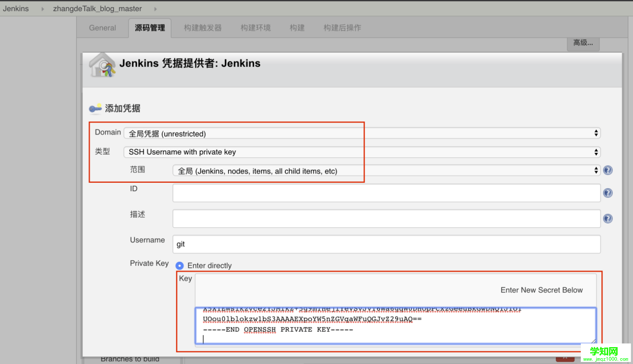
Task: Open the Domain dropdown
Action: tap(362, 134)
